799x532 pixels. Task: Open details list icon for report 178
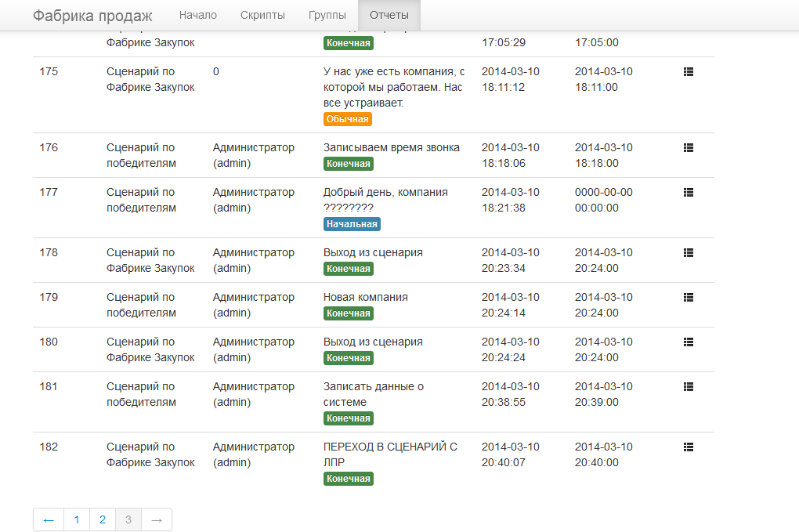point(688,253)
